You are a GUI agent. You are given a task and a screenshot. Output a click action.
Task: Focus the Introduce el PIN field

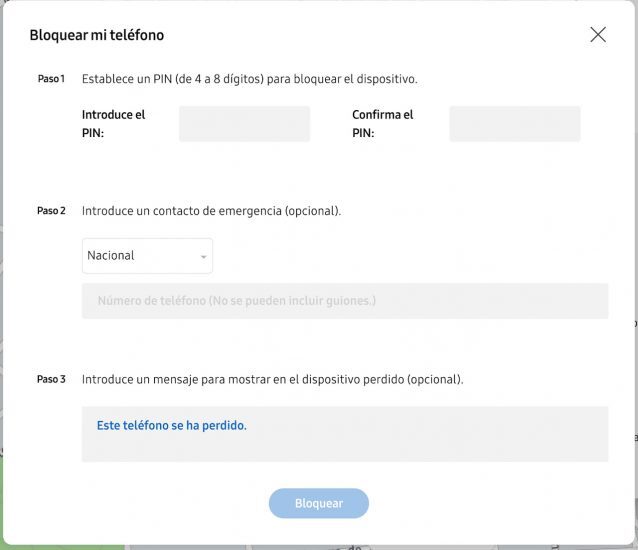click(244, 124)
